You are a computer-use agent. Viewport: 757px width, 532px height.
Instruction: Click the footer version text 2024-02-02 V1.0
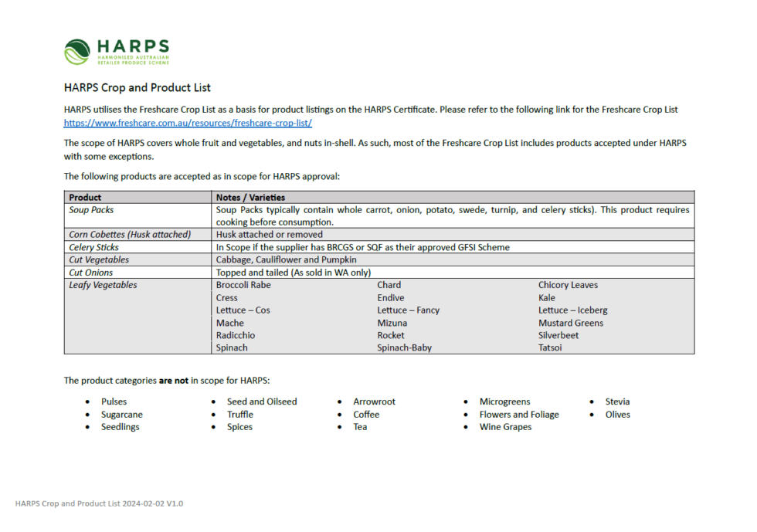(144, 503)
